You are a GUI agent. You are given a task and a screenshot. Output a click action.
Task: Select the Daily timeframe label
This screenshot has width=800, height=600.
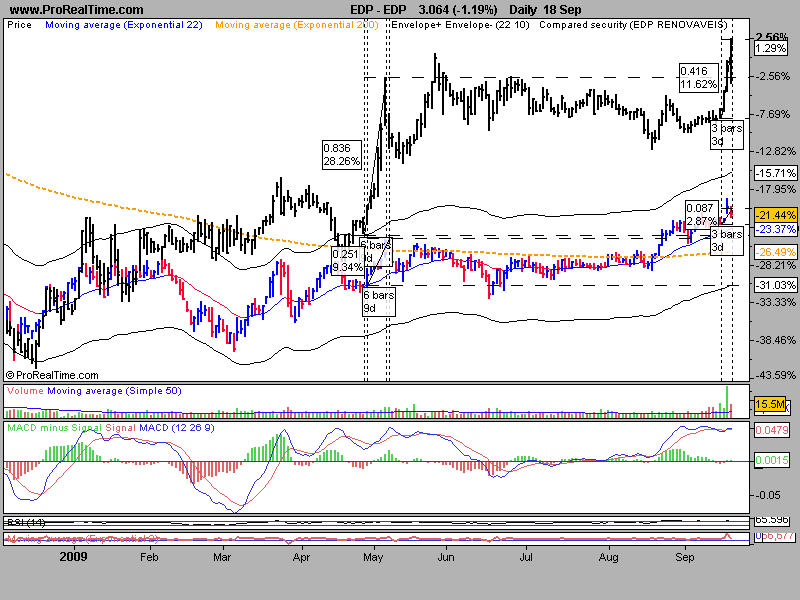[x=522, y=10]
